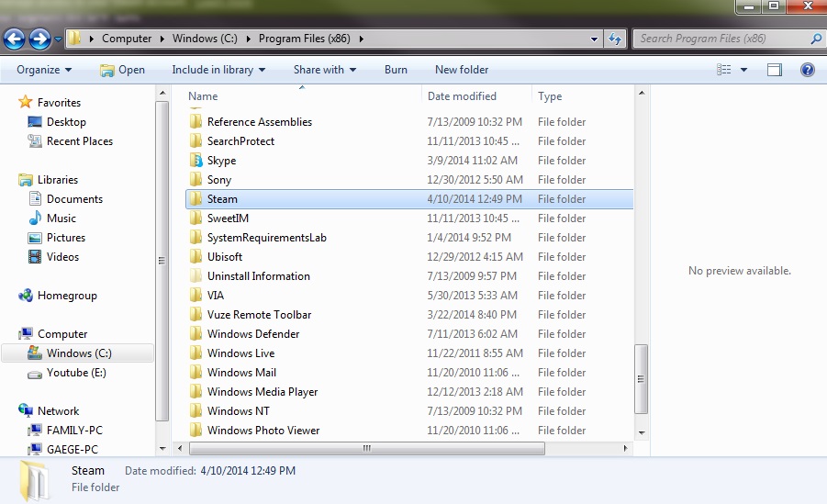Select Uninstall Information folder icon

(x=196, y=275)
